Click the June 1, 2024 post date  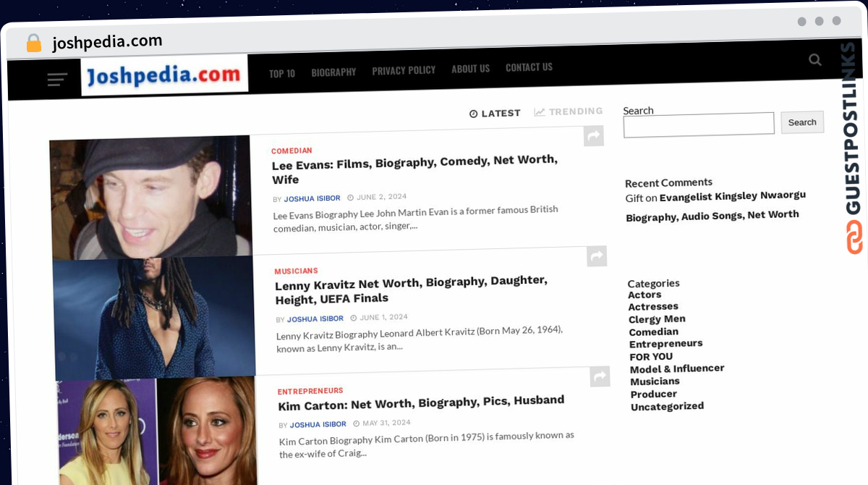tap(379, 317)
